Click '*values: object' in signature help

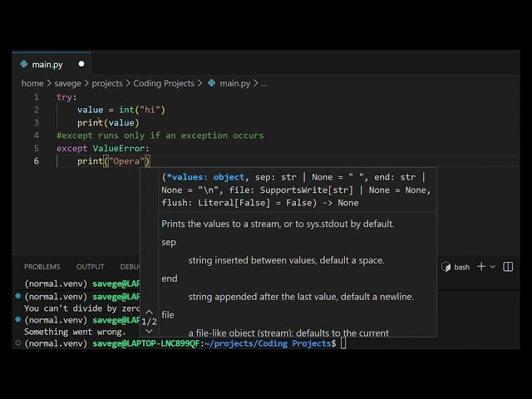[x=205, y=177]
